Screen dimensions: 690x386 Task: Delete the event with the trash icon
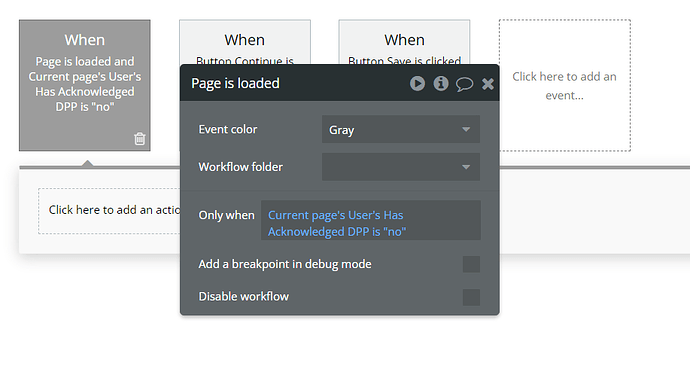click(x=139, y=139)
